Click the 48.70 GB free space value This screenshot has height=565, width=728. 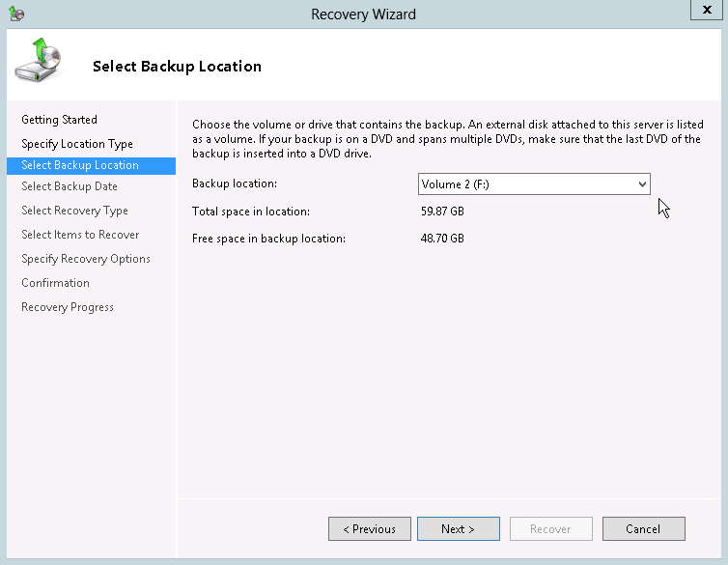442,238
